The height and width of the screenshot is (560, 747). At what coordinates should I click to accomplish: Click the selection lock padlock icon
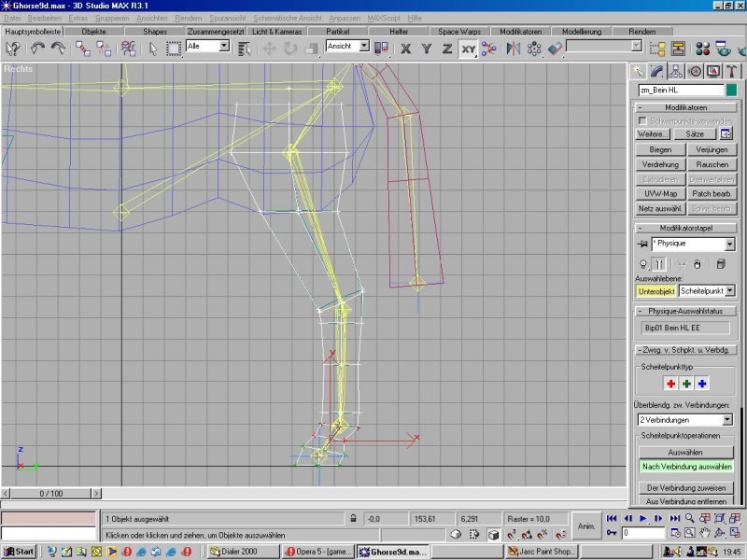[353, 518]
